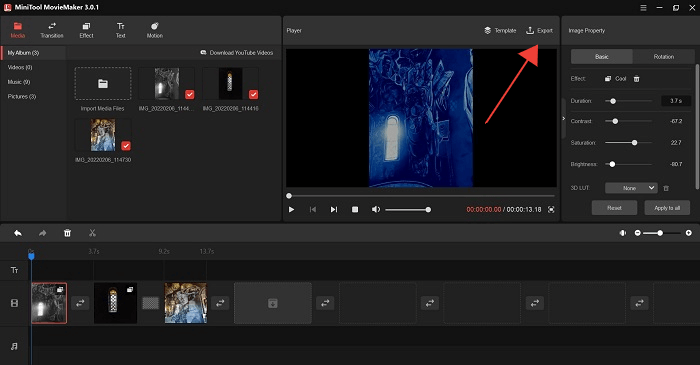Image resolution: width=700 pixels, height=365 pixels.
Task: Adjust the Duration slider
Action: pos(628,101)
